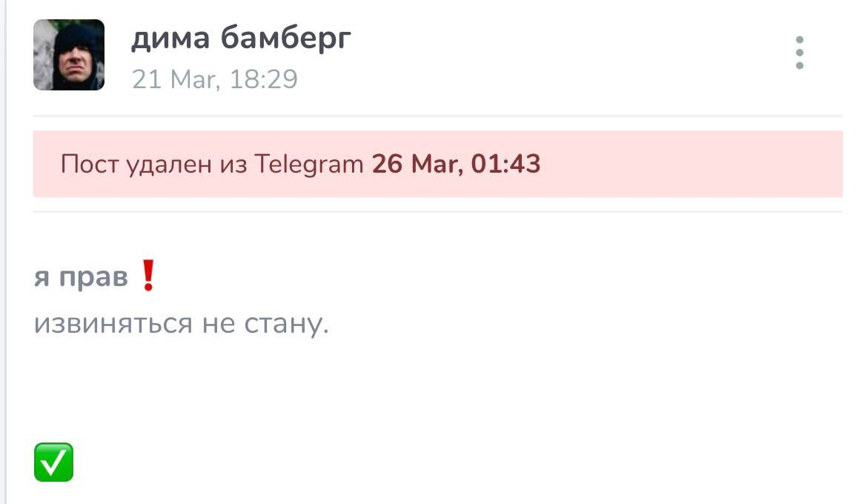Click the pink deleted-post banner
Image resolution: width=862 pixels, height=504 pixels.
pyautogui.click(x=437, y=164)
